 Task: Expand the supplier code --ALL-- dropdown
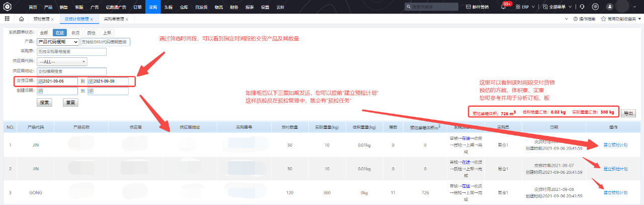click(x=62, y=61)
